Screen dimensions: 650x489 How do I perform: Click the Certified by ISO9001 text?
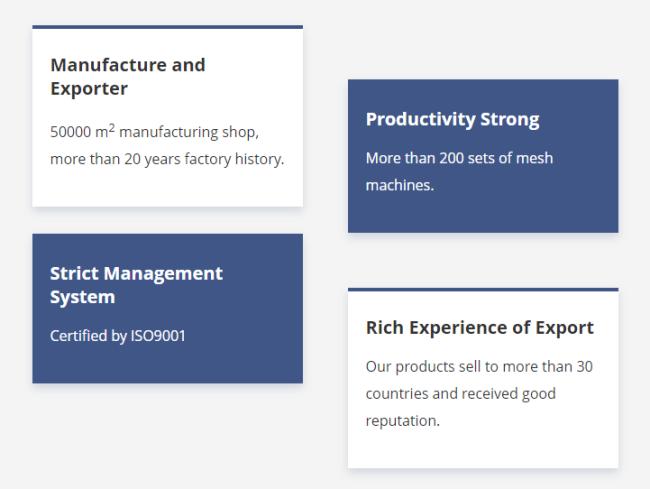pyautogui.click(x=118, y=336)
